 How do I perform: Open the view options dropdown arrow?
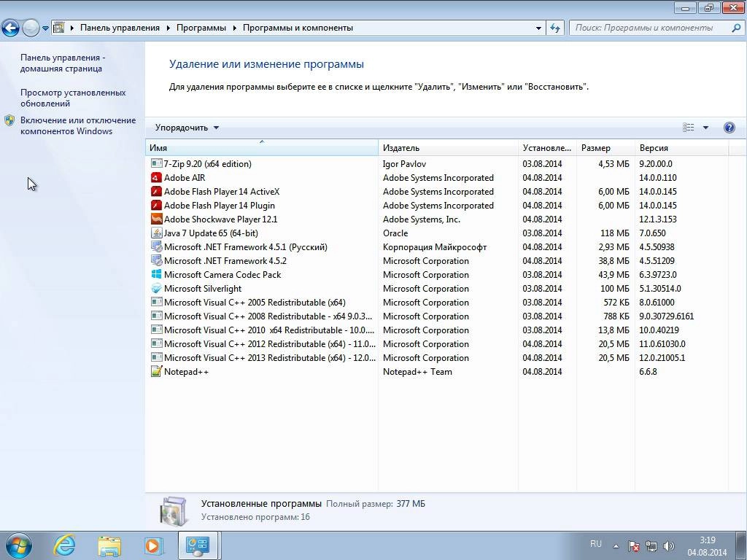click(705, 128)
